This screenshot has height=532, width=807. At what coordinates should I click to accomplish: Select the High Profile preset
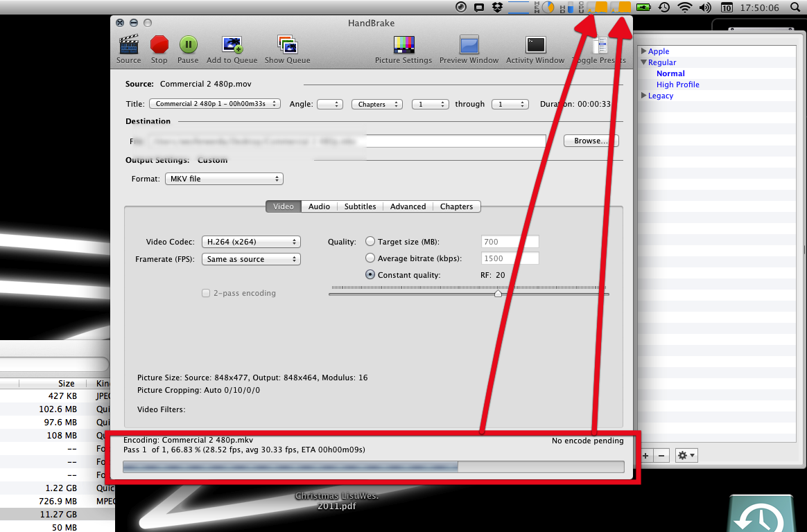pyautogui.click(x=678, y=85)
